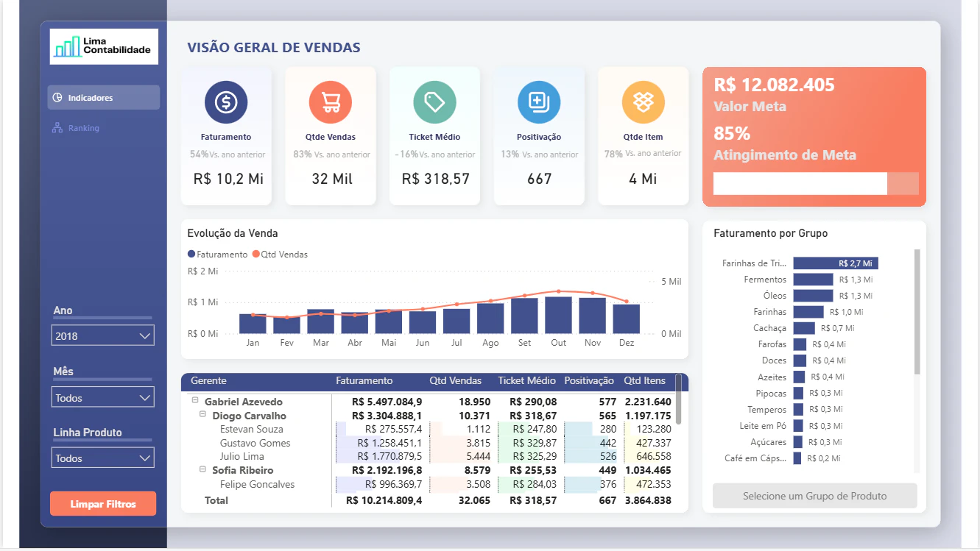The width and height of the screenshot is (980, 551).
Task: Select the Cachaça bar in group chart
Action: (x=804, y=328)
